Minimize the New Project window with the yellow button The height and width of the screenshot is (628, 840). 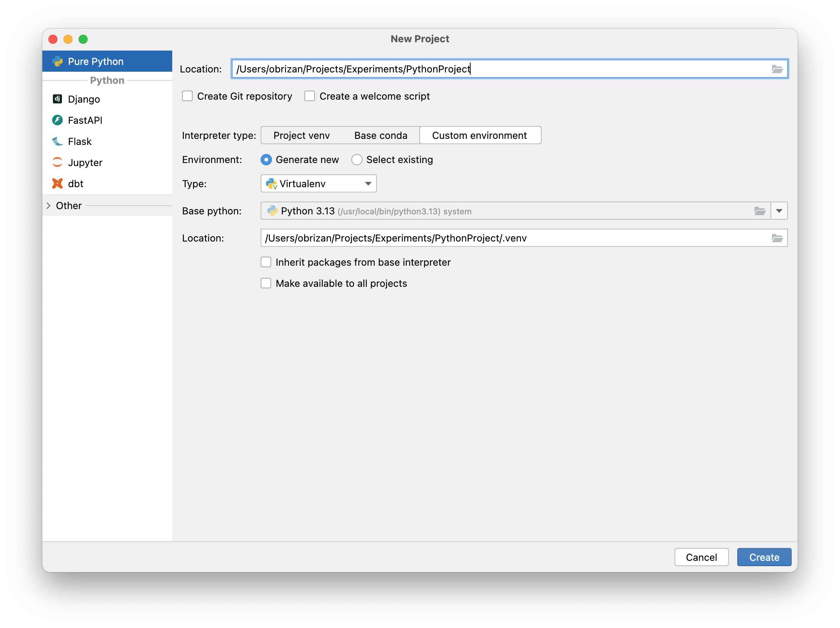coord(68,39)
